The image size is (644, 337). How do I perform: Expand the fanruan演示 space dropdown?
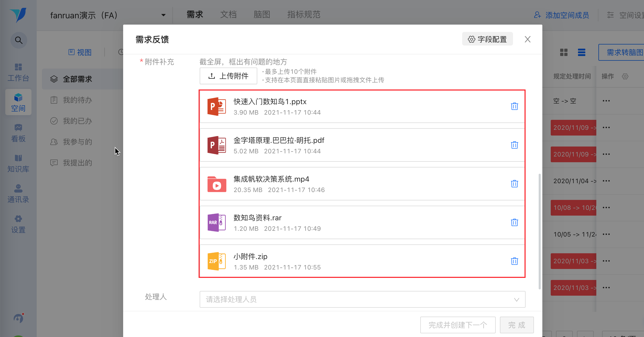tap(163, 15)
